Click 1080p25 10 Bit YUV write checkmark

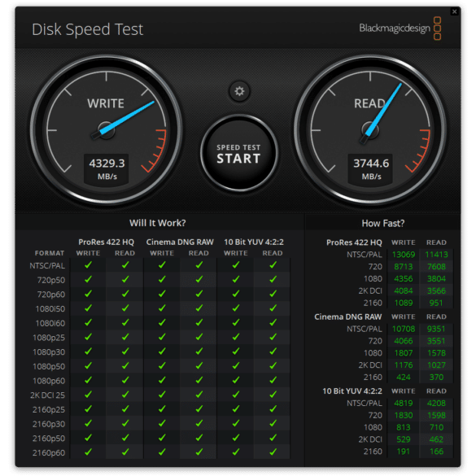click(x=236, y=337)
